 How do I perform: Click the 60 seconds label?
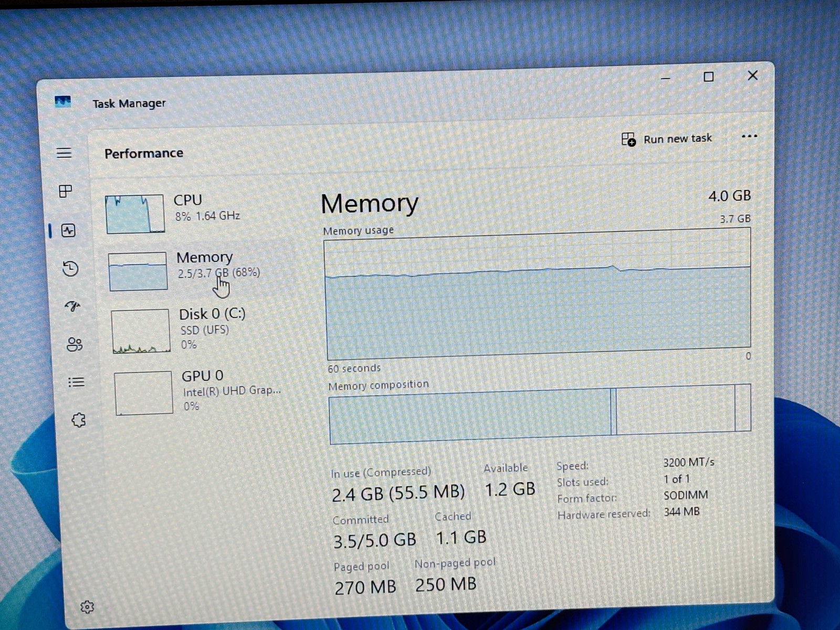coord(354,369)
